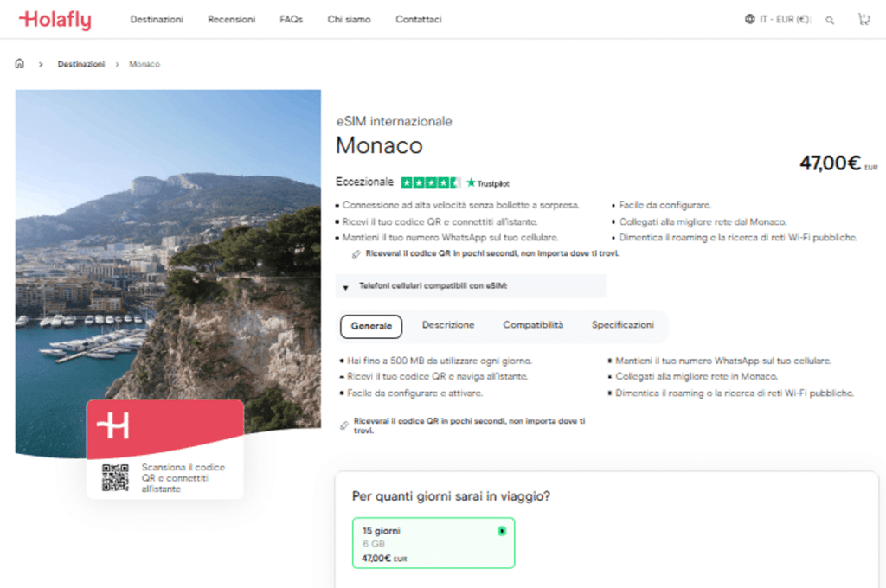The width and height of the screenshot is (886, 588).
Task: Open the Specificazioni tab
Action: [623, 325]
